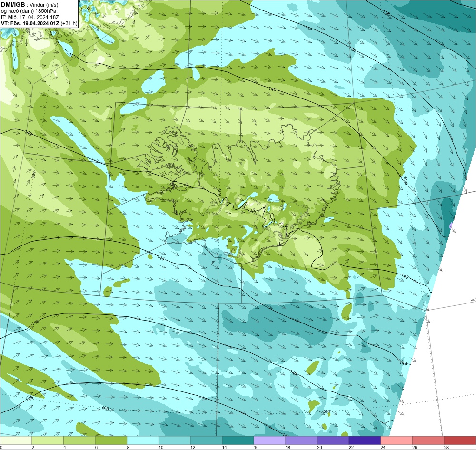Click the pale yellow 0–2 m/s legend swatch

16,440
